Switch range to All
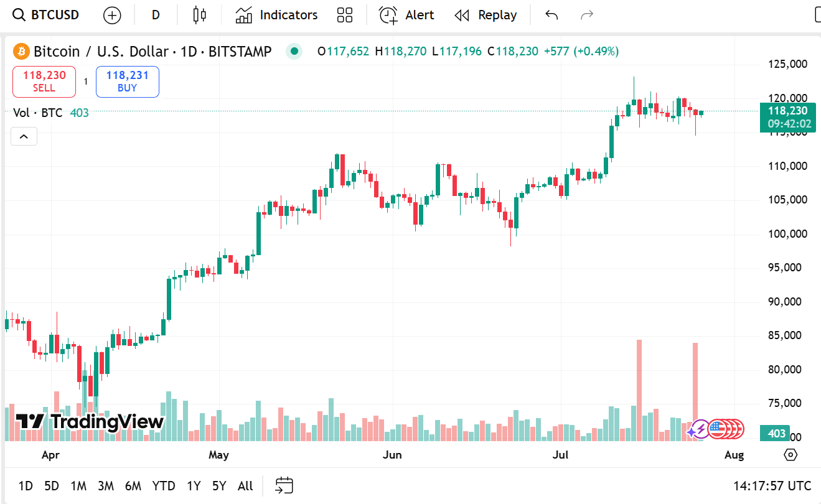821x504 pixels. tap(245, 486)
